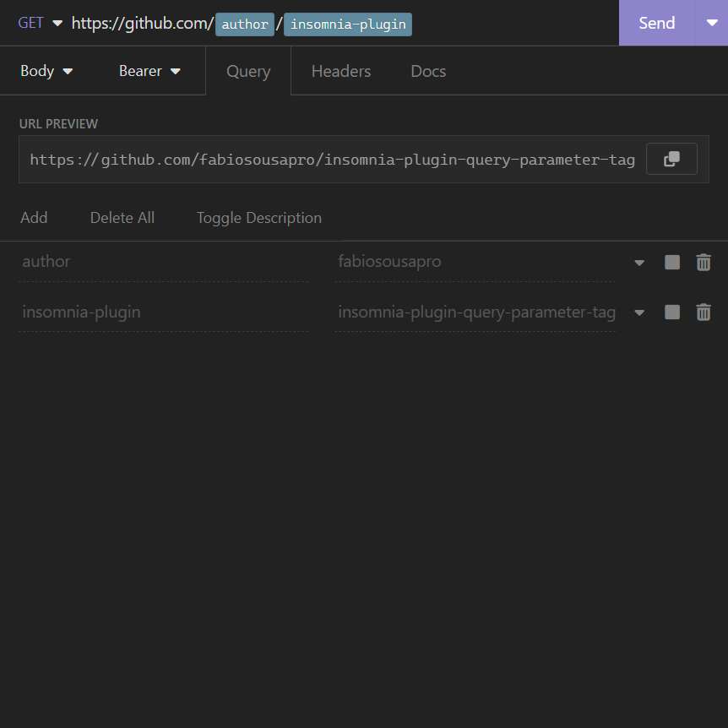Open the Bearer authentication dropdown
Viewport: 728px width, 728px height.
[x=149, y=71]
